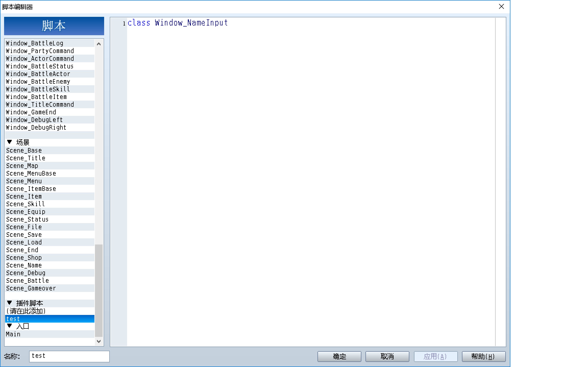This screenshot has width=588, height=367.
Task: Open the Scene_File script
Action: (x=50, y=227)
